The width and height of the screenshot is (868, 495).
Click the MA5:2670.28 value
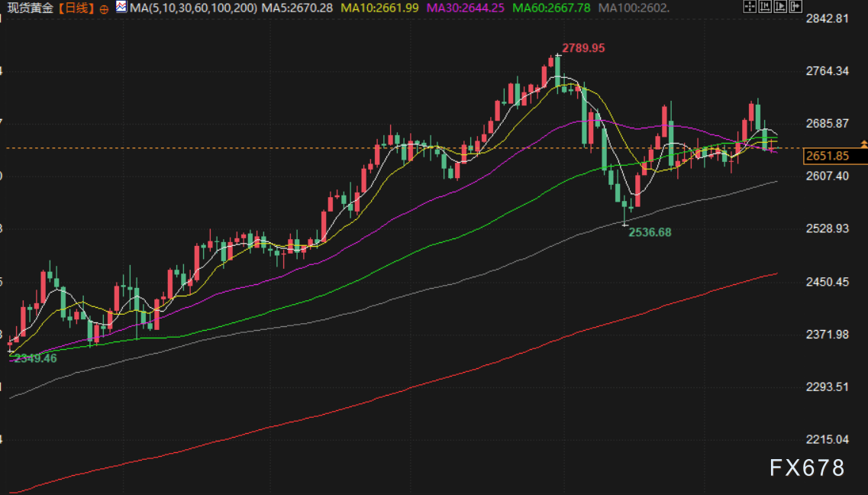(x=297, y=8)
